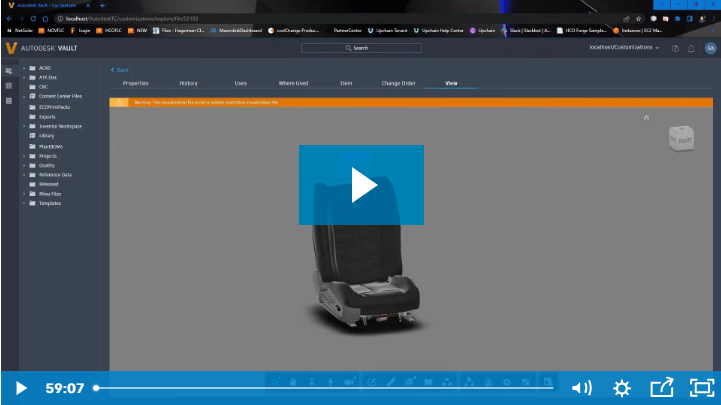Image resolution: width=721 pixels, height=405 pixels.
Task: Click the Autodesk Vault logo
Action: point(41,48)
